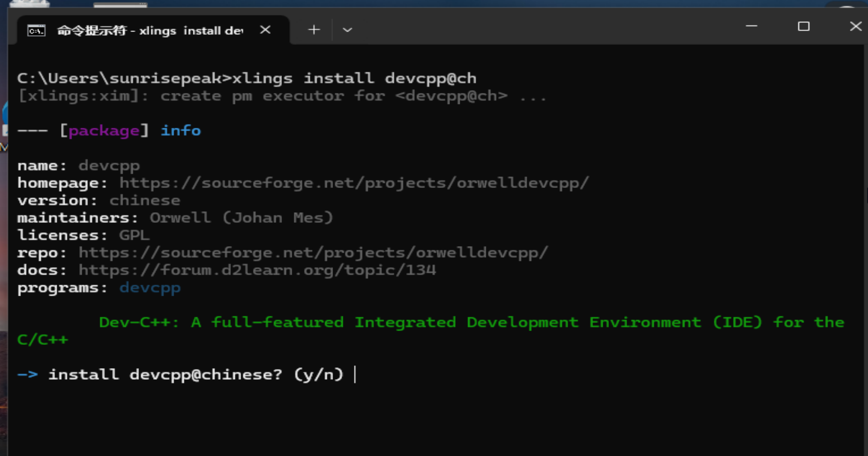The image size is (868, 456).
Task: Click the desktop wallpaper area left of the window
Action: [5, 286]
